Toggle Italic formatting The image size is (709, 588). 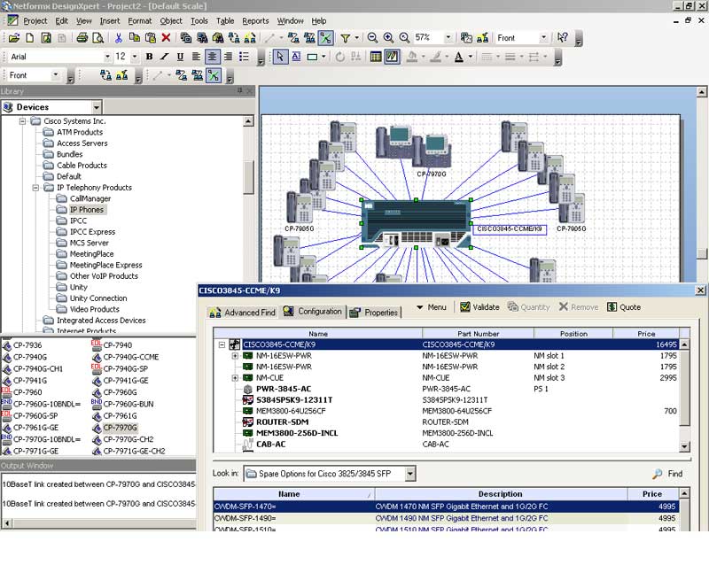(x=165, y=57)
